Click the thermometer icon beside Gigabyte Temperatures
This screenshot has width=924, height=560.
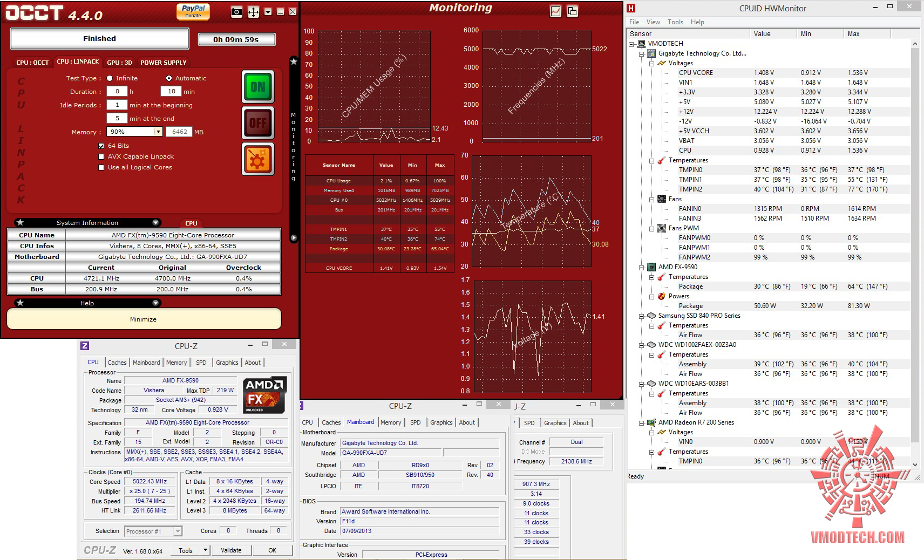click(662, 160)
